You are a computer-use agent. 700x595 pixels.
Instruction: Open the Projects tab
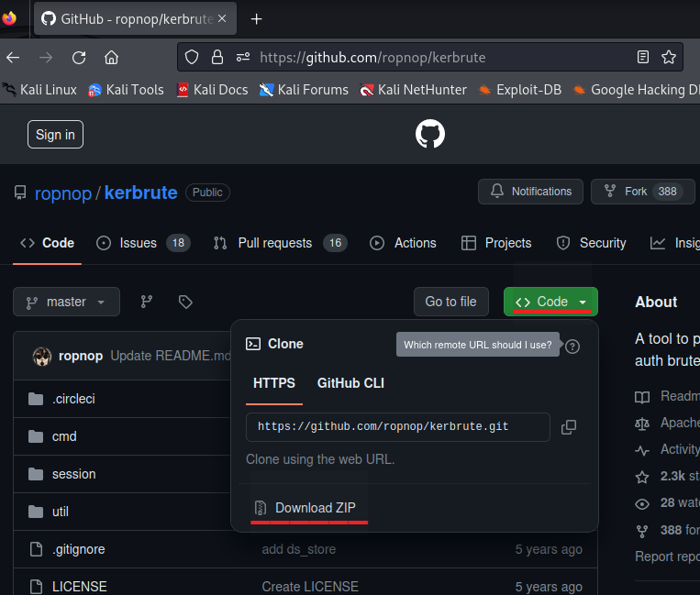pos(496,243)
